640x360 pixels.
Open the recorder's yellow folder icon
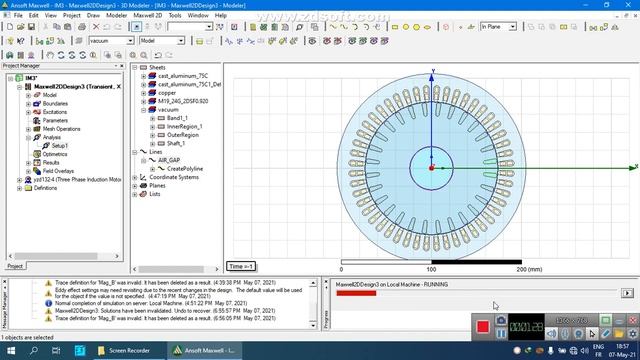[619, 333]
